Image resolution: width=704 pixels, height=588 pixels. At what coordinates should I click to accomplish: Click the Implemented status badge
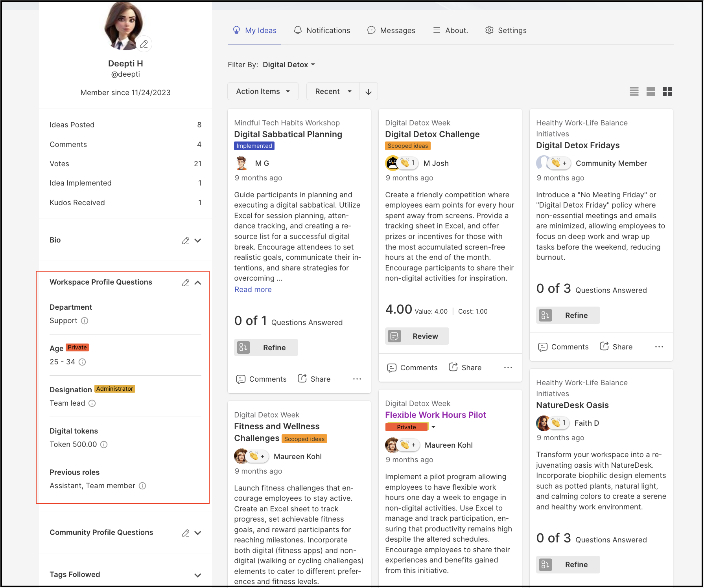click(x=254, y=146)
